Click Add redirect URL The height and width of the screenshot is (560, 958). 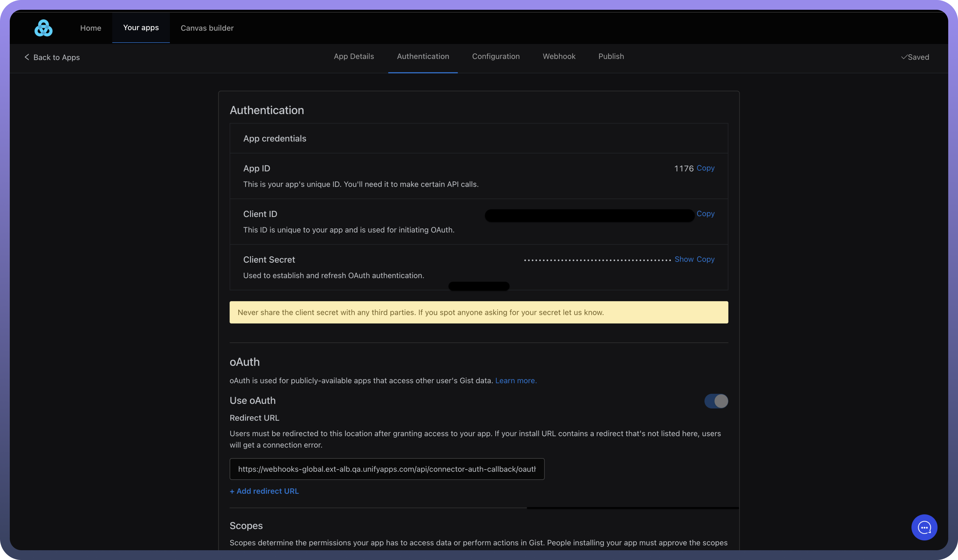click(264, 491)
